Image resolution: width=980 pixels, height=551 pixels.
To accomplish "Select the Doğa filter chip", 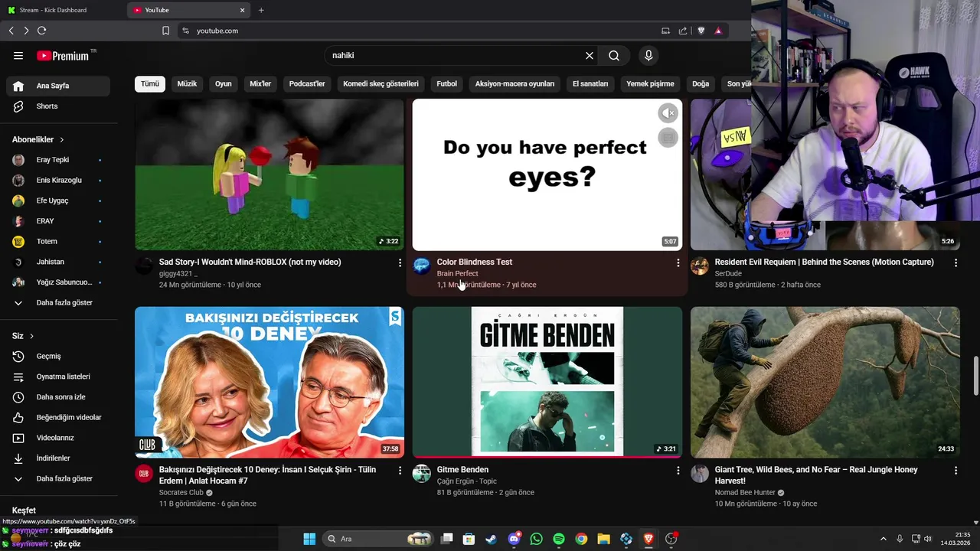I will pyautogui.click(x=701, y=83).
